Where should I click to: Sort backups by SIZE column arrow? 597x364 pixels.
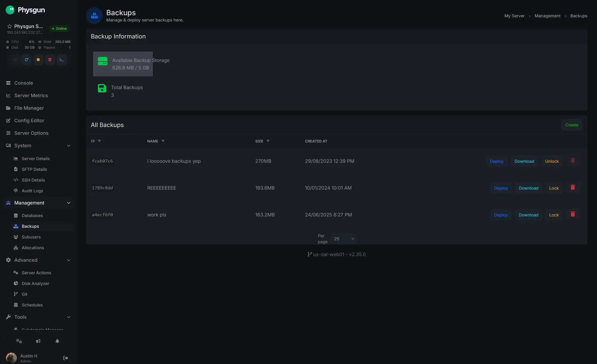[268, 141]
